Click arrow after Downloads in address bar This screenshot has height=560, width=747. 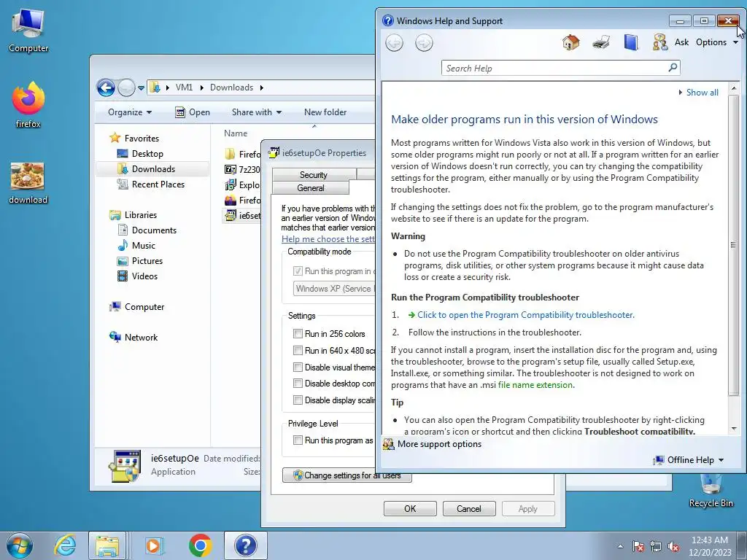click(x=262, y=87)
